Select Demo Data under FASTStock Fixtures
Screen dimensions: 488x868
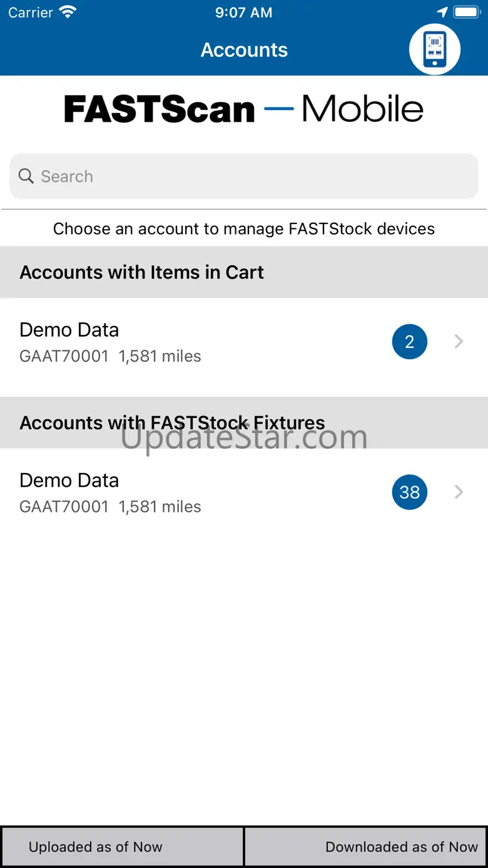tap(110, 493)
